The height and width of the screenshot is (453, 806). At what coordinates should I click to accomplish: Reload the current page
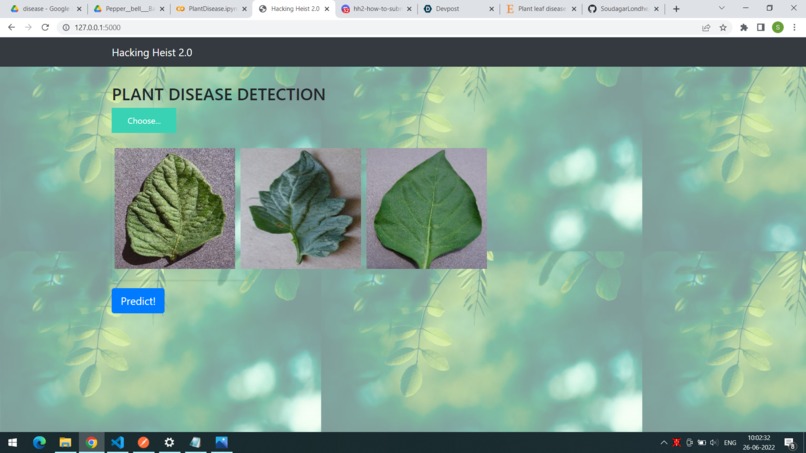pyautogui.click(x=45, y=27)
